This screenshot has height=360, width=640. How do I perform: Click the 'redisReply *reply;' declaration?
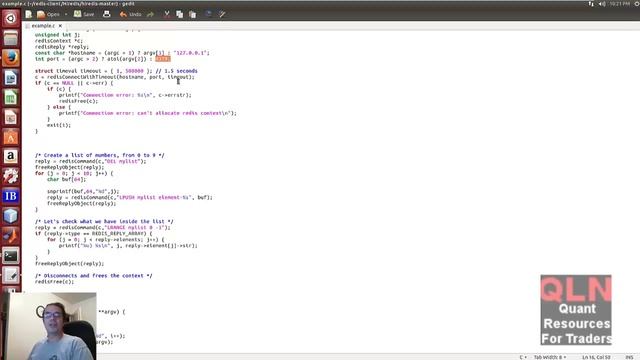point(62,47)
